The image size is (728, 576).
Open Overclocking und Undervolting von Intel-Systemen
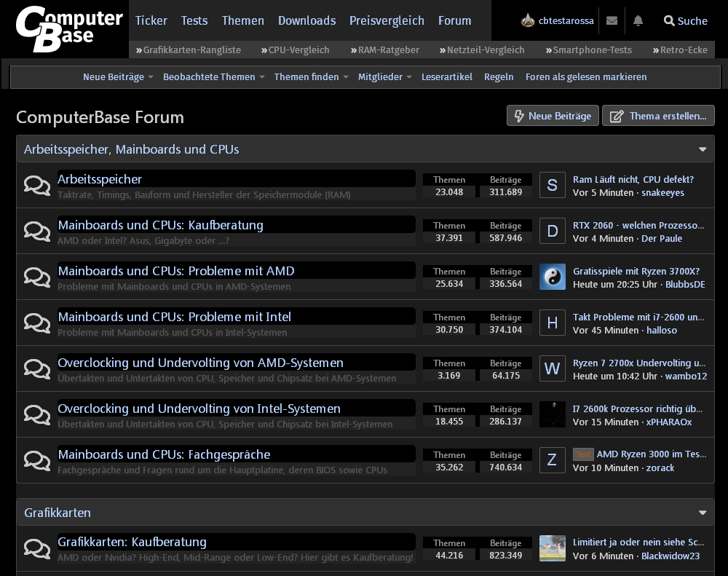tap(199, 409)
